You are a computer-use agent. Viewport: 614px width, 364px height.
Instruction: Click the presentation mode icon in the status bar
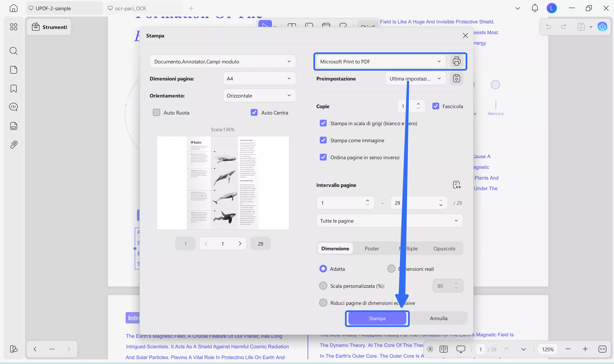click(x=460, y=349)
